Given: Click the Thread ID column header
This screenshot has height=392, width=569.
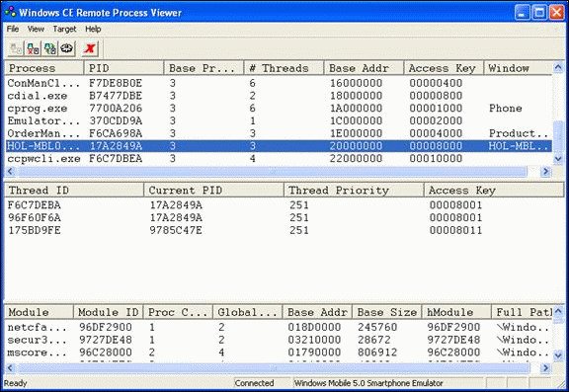Looking at the screenshot, I should [74, 190].
